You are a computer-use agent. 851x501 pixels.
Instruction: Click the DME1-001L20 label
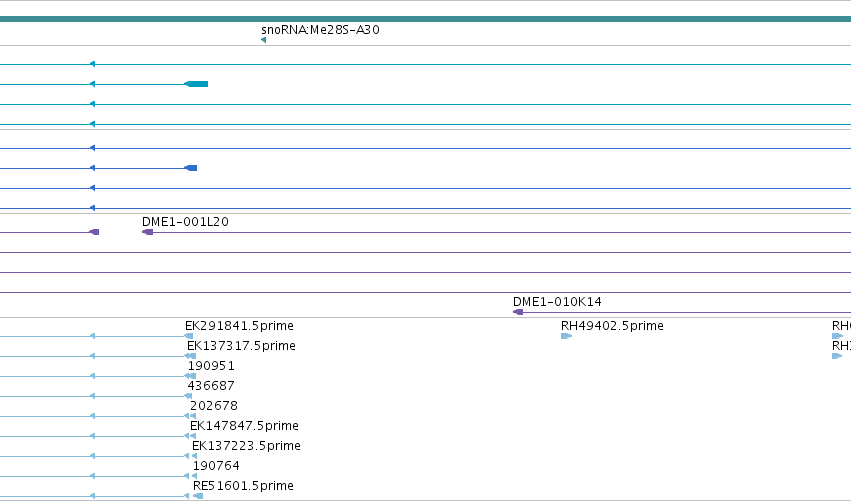coord(185,222)
